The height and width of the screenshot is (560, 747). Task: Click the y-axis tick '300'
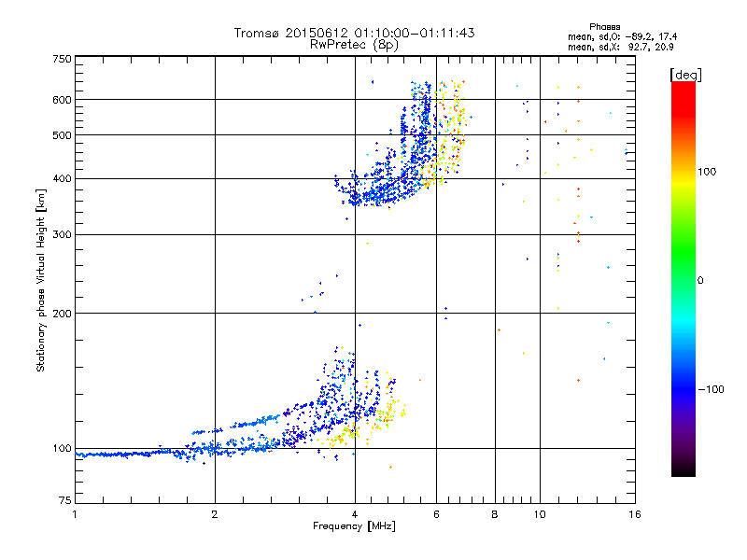pos(62,234)
